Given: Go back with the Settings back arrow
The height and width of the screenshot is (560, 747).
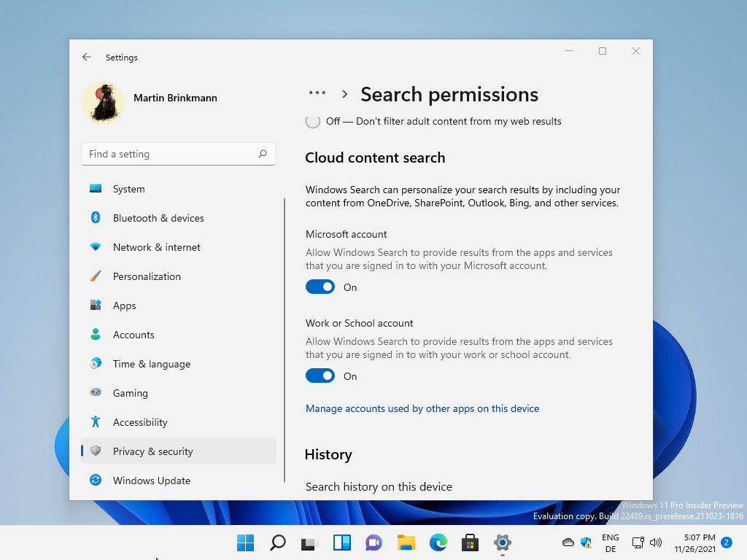Looking at the screenshot, I should [x=86, y=57].
